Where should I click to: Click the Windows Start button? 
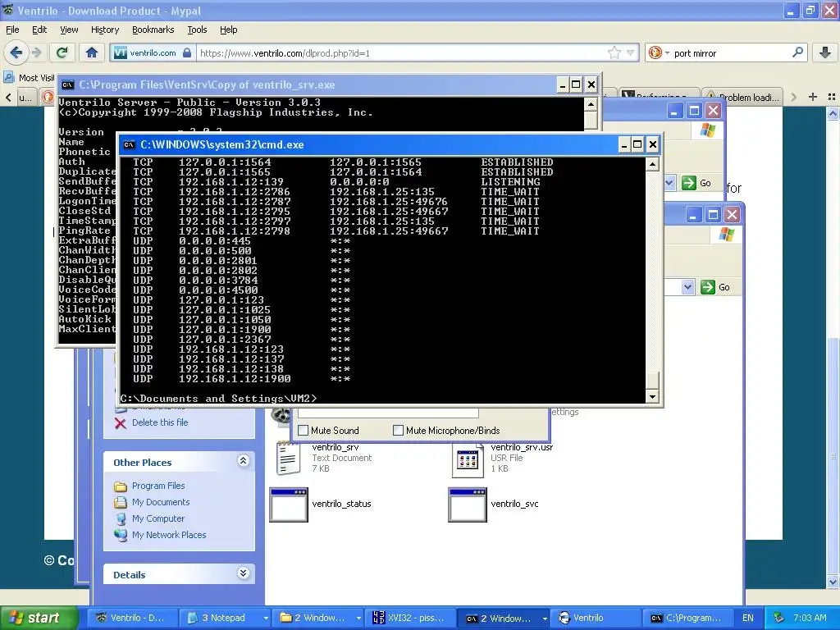tap(39, 618)
